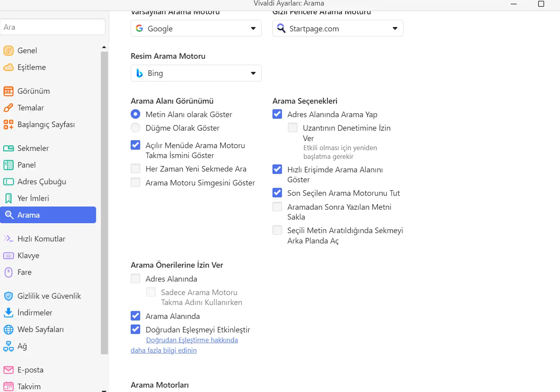Click the Google logo in dropdown

[139, 29]
